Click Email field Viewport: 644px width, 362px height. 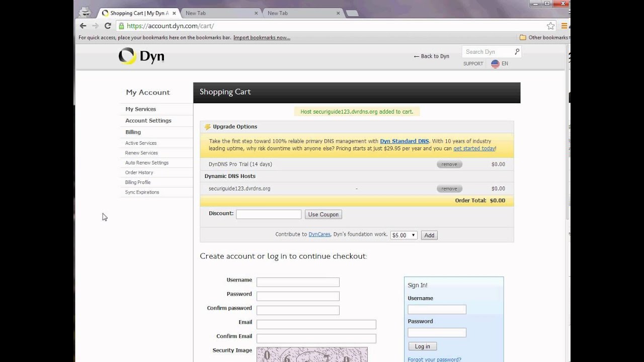tap(316, 324)
